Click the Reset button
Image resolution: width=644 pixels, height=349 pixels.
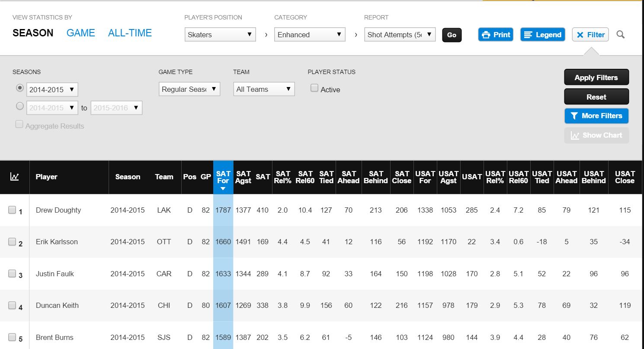click(x=596, y=97)
